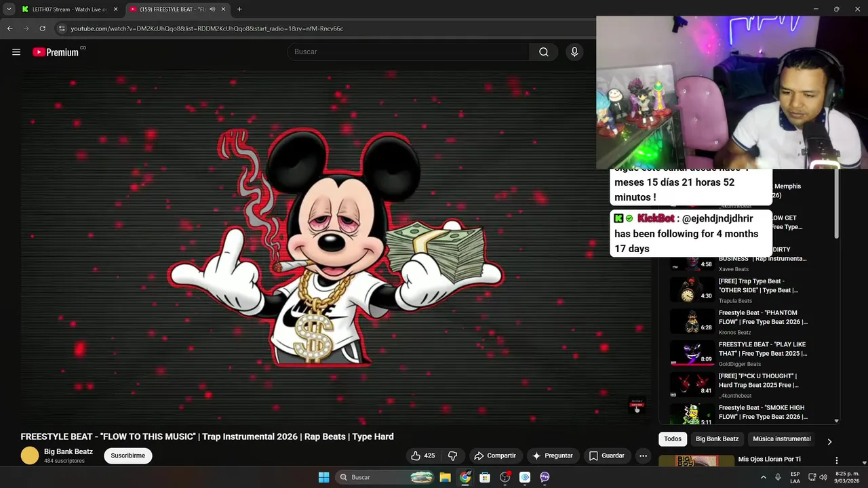
Task: Play PLAY LIKE THAT freestyle beat
Action: (763, 349)
